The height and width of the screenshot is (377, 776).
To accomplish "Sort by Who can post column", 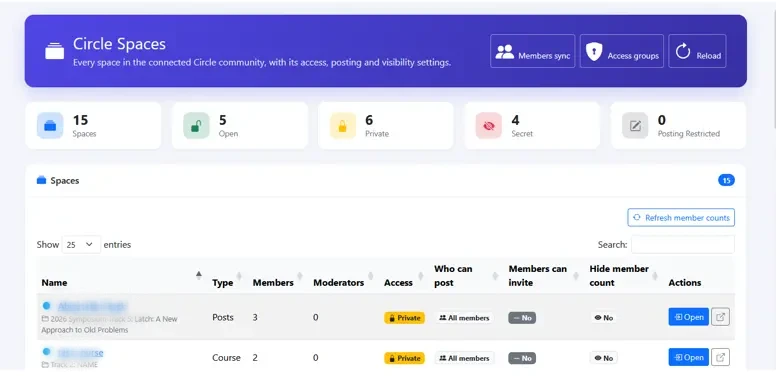I will (467, 276).
